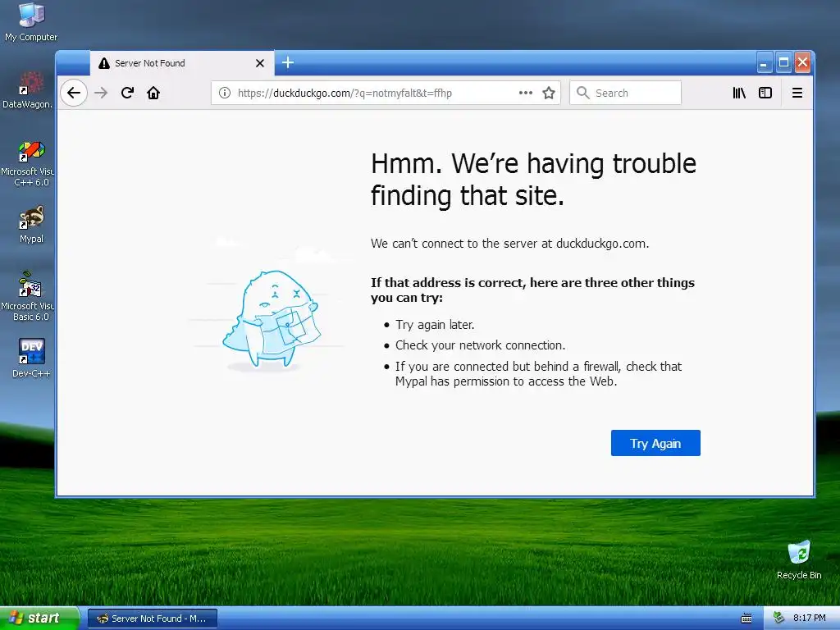Viewport: 840px width, 630px height.
Task: Open the Library bookshelf icon
Action: click(739, 93)
